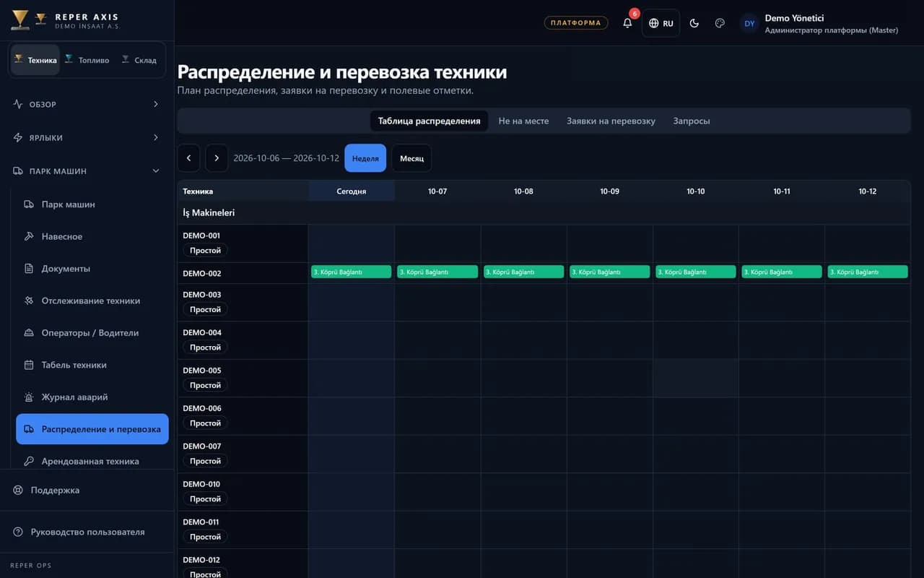Switch to the Топливо module tab
Image resolution: width=924 pixels, height=578 pixels.
pos(87,60)
